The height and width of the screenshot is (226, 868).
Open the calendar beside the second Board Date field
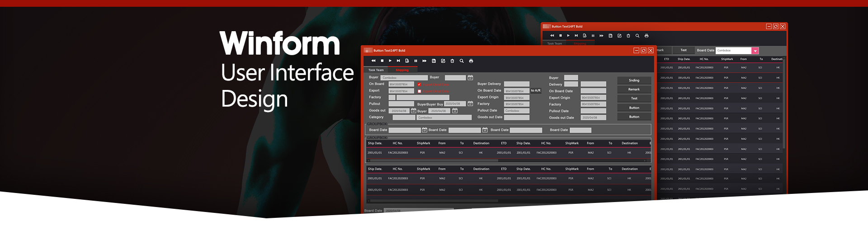(485, 130)
